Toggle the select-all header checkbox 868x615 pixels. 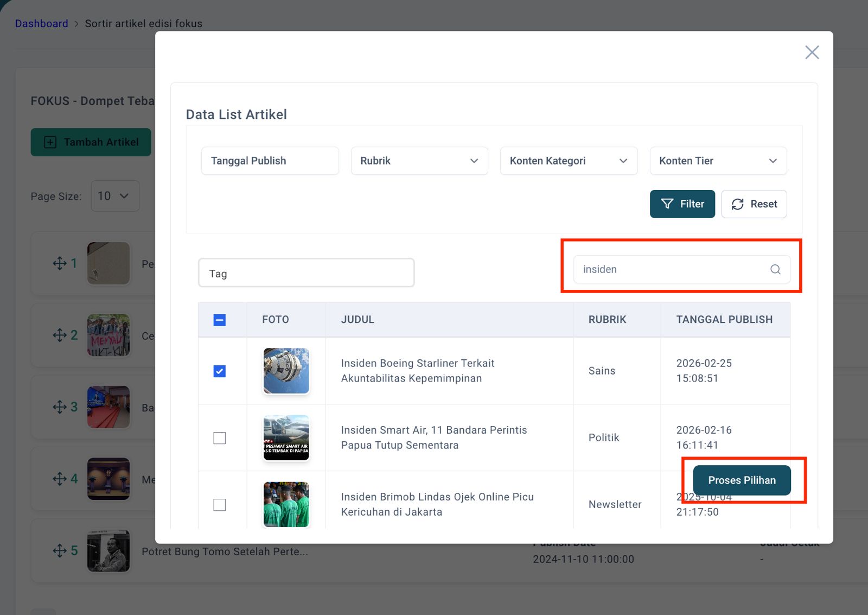(220, 320)
